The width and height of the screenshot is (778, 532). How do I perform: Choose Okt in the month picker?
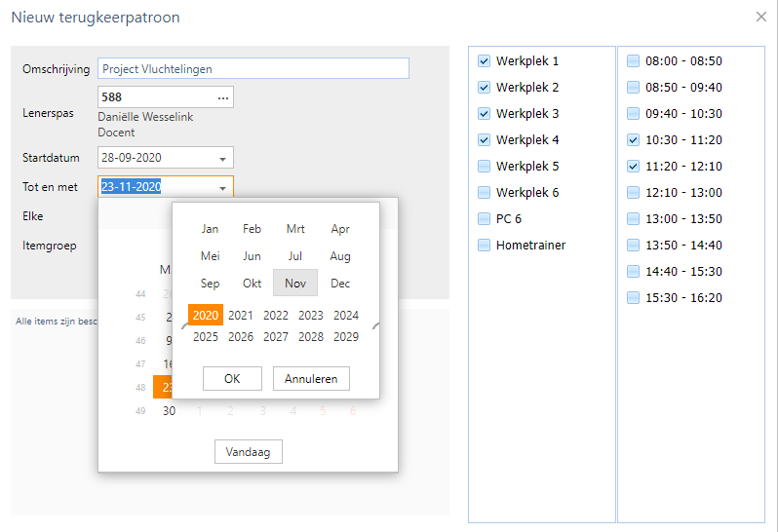click(252, 284)
